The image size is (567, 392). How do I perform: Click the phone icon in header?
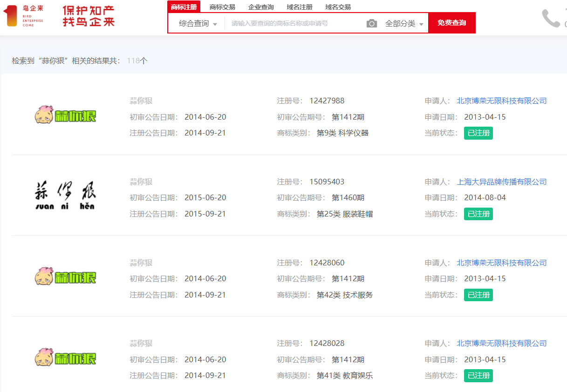(x=551, y=18)
